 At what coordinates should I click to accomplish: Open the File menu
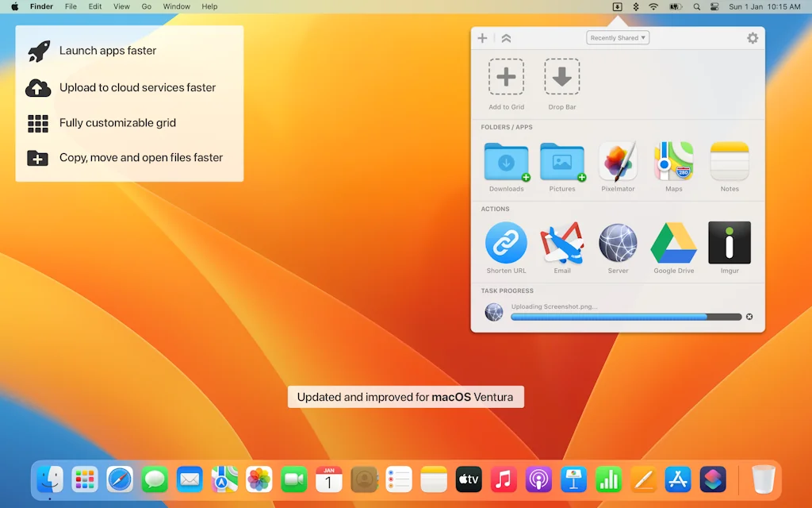(x=71, y=6)
